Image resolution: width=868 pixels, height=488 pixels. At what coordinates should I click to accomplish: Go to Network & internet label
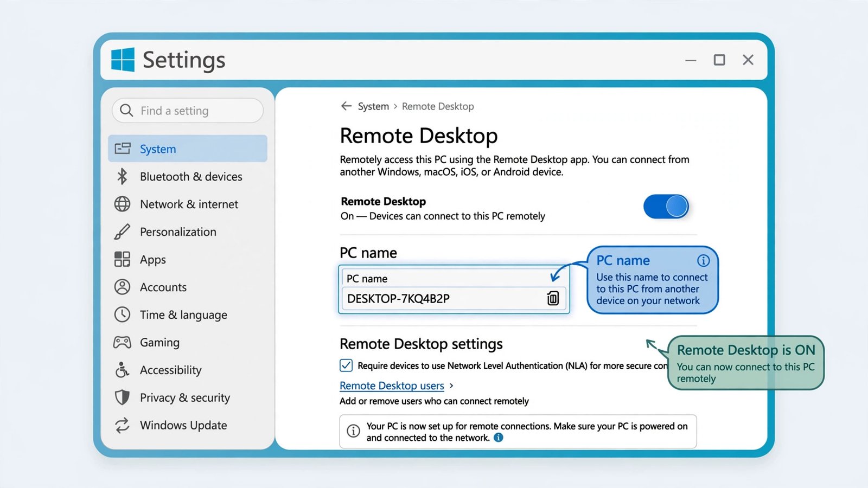pyautogui.click(x=189, y=204)
